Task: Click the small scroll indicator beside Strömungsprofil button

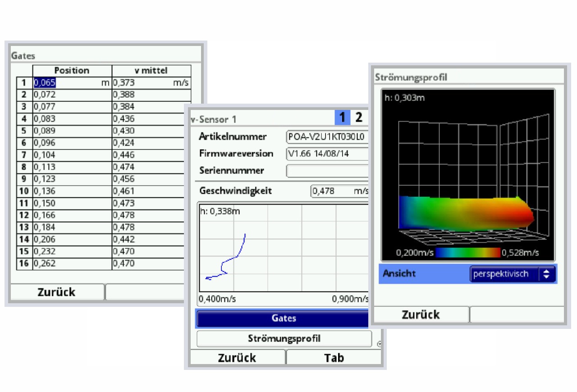Action: pos(379,344)
